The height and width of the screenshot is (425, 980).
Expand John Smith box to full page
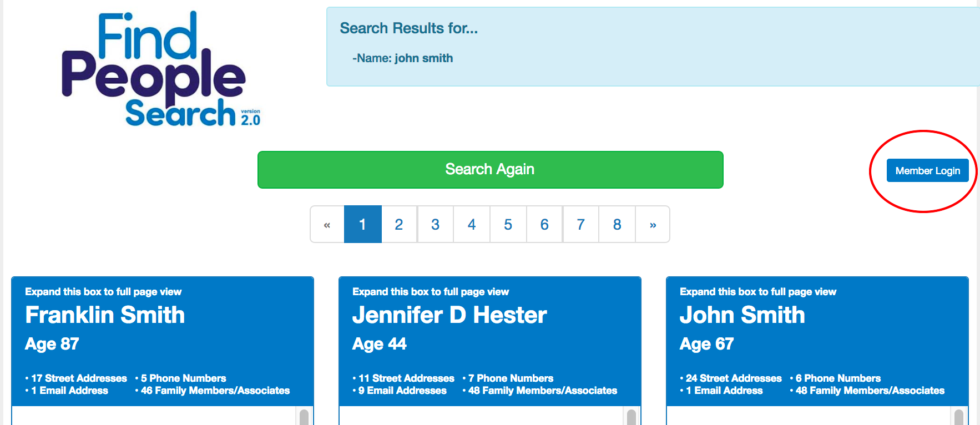tap(758, 292)
